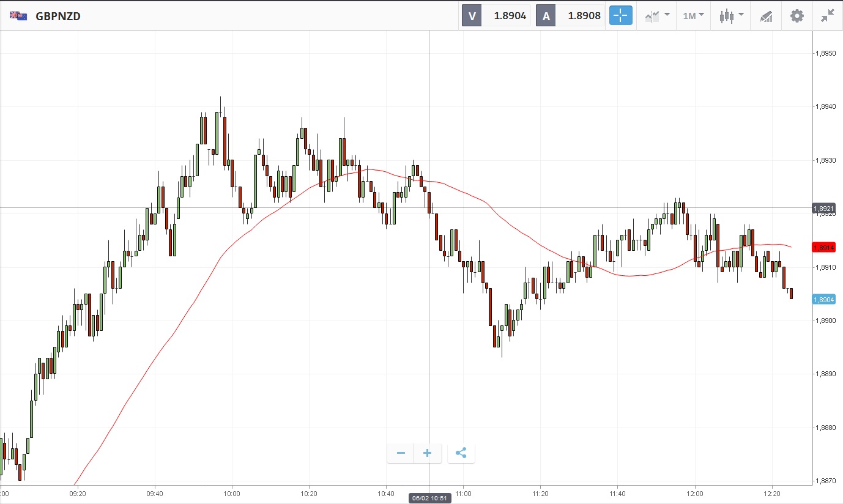Click the GBPNZD symbol name
The height and width of the screenshot is (504, 843).
[x=58, y=17]
